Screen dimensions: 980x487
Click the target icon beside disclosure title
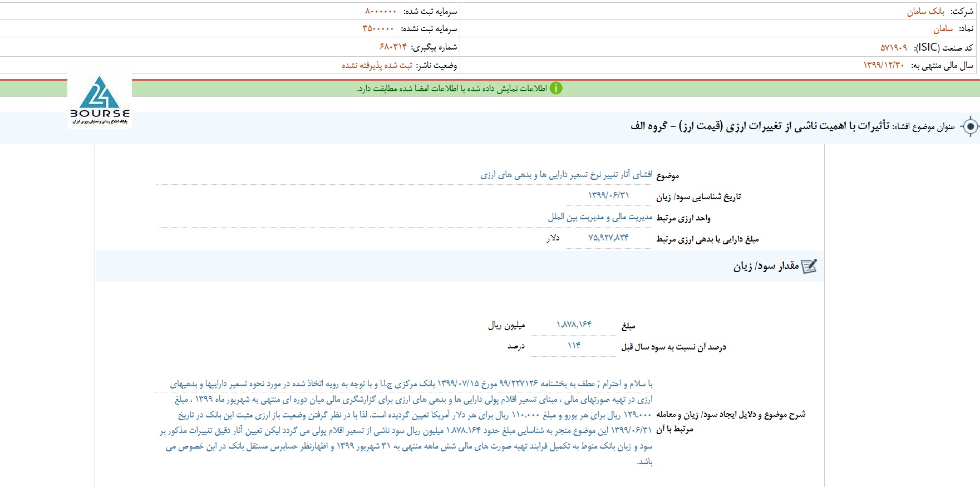970,127
